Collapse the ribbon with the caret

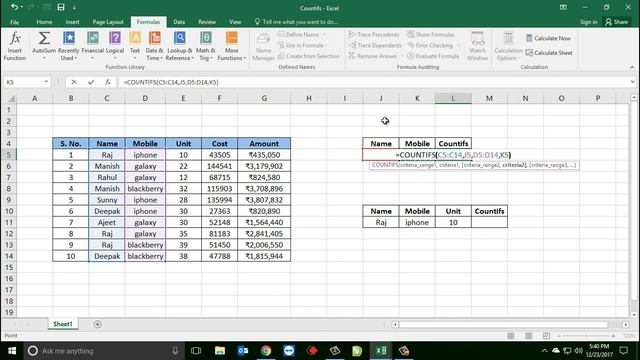pyautogui.click(x=632, y=67)
